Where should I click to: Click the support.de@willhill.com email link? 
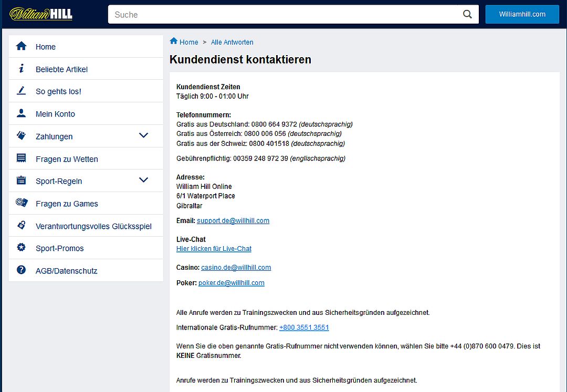coord(233,221)
